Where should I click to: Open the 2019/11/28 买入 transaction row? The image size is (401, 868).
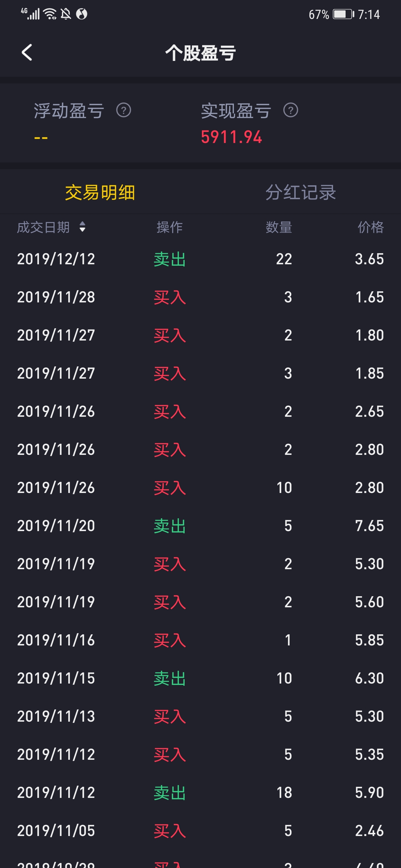click(200, 297)
